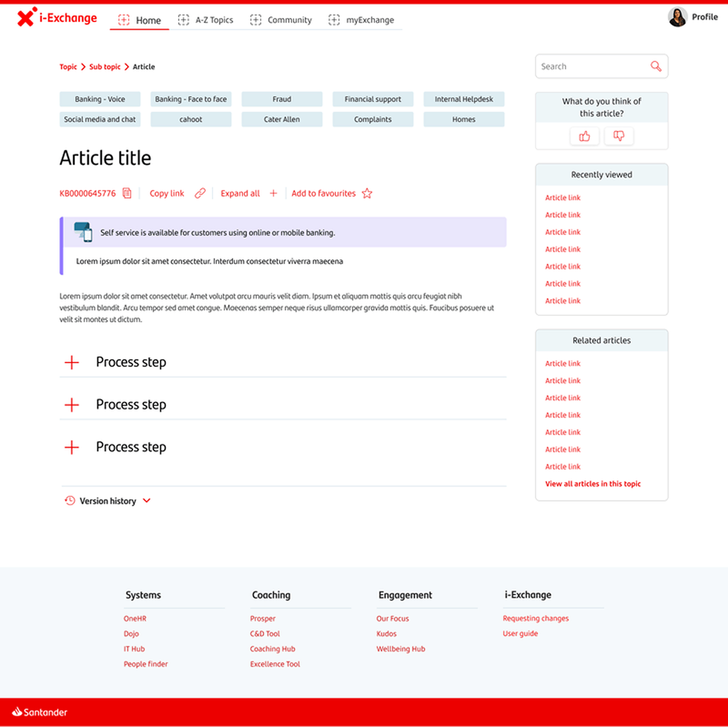728x727 pixels.
Task: Select the Banking - Voice tag
Action: (x=100, y=99)
